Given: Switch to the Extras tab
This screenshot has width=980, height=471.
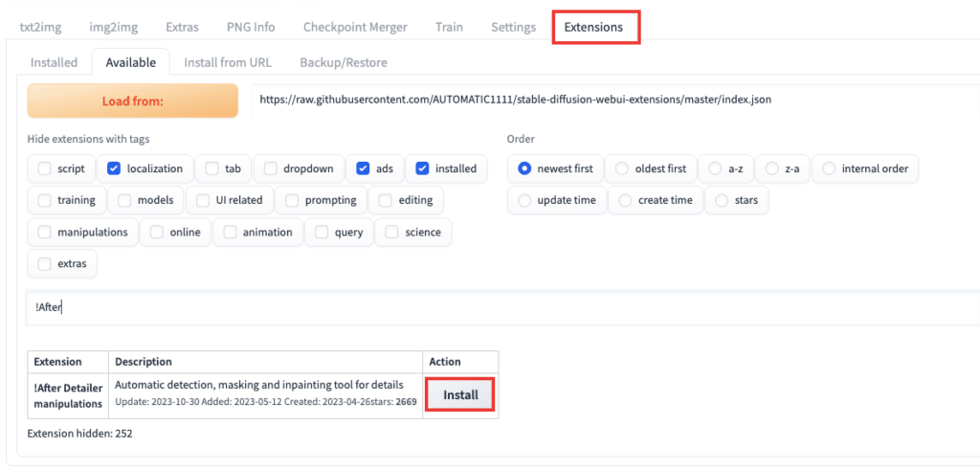Looking at the screenshot, I should [x=182, y=27].
